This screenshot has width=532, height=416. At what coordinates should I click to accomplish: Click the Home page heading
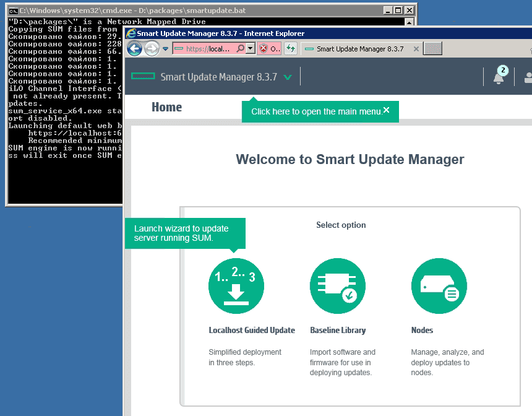[166, 107]
